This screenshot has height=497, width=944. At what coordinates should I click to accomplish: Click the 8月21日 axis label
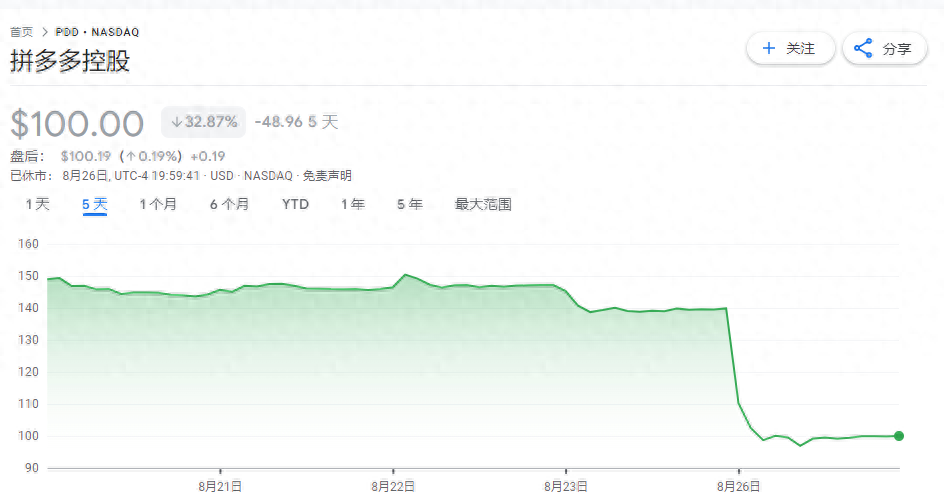click(220, 486)
